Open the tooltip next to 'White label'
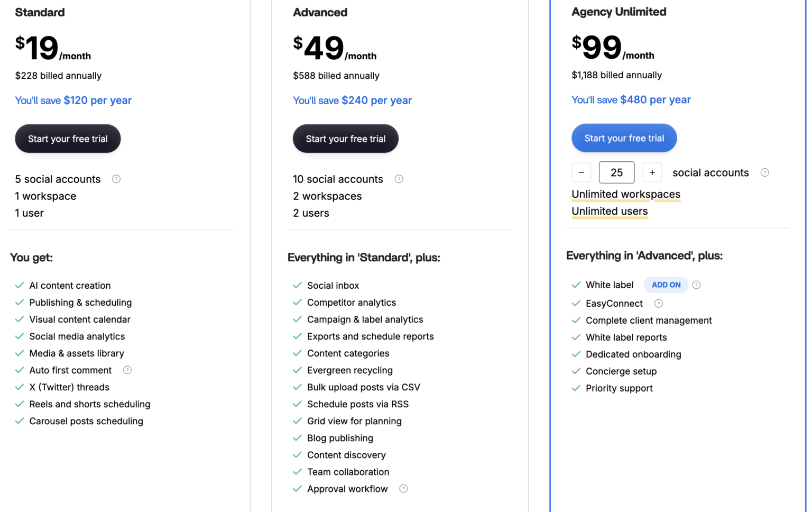 coord(696,285)
